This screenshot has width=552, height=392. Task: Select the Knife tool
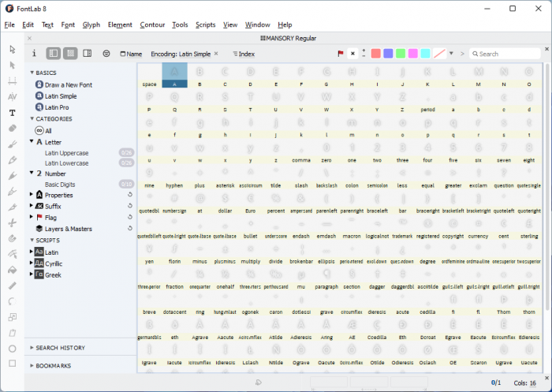[x=13, y=222]
